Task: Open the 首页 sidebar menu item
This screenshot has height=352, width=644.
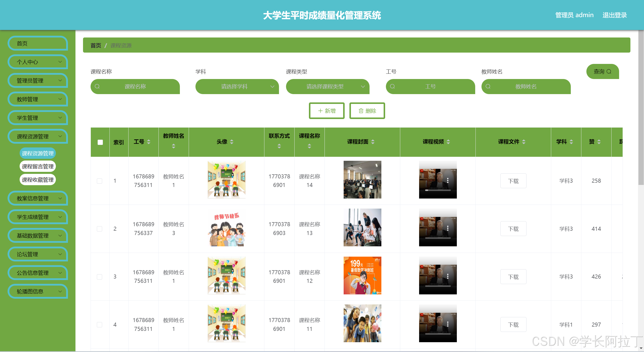Action: tap(38, 43)
